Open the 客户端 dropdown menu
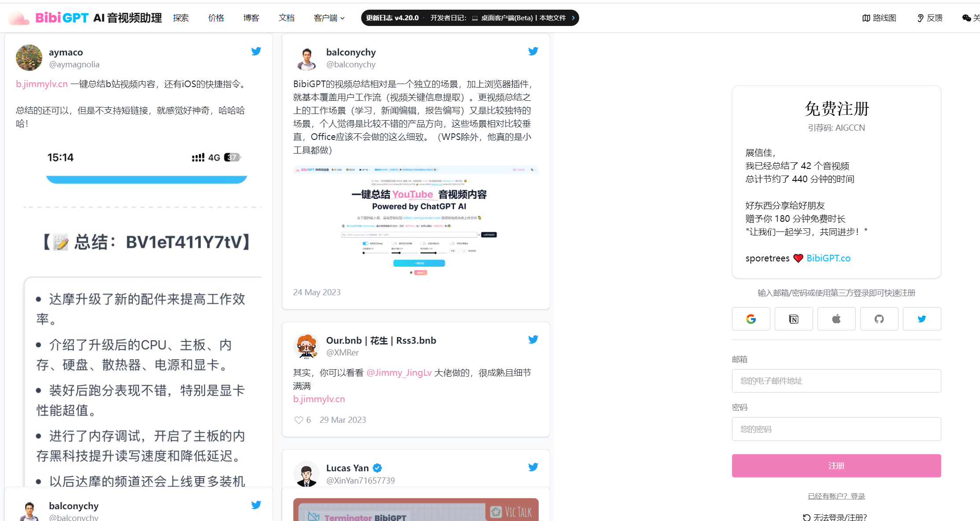Image resolution: width=980 pixels, height=521 pixels. 329,18
